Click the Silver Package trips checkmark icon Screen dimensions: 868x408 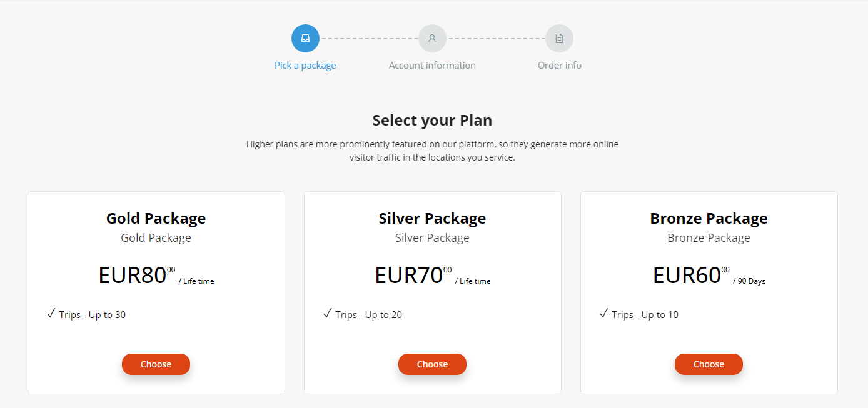pyautogui.click(x=328, y=314)
